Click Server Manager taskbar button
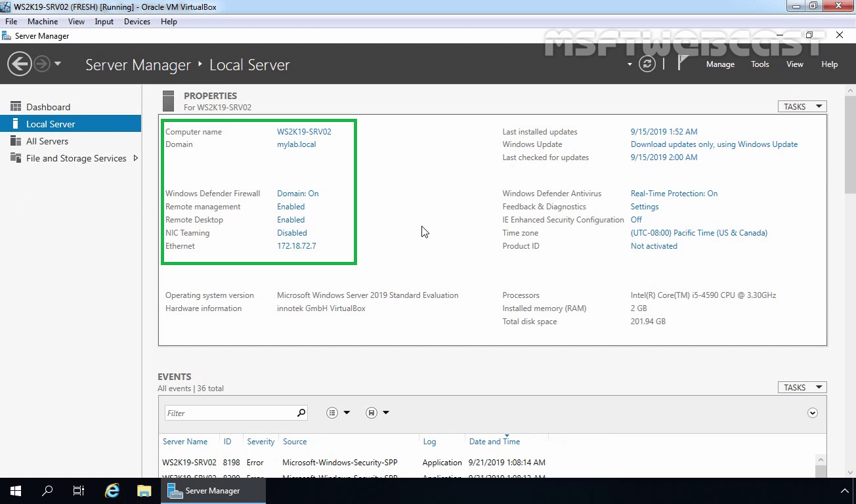This screenshot has height=504, width=856. coord(213,491)
